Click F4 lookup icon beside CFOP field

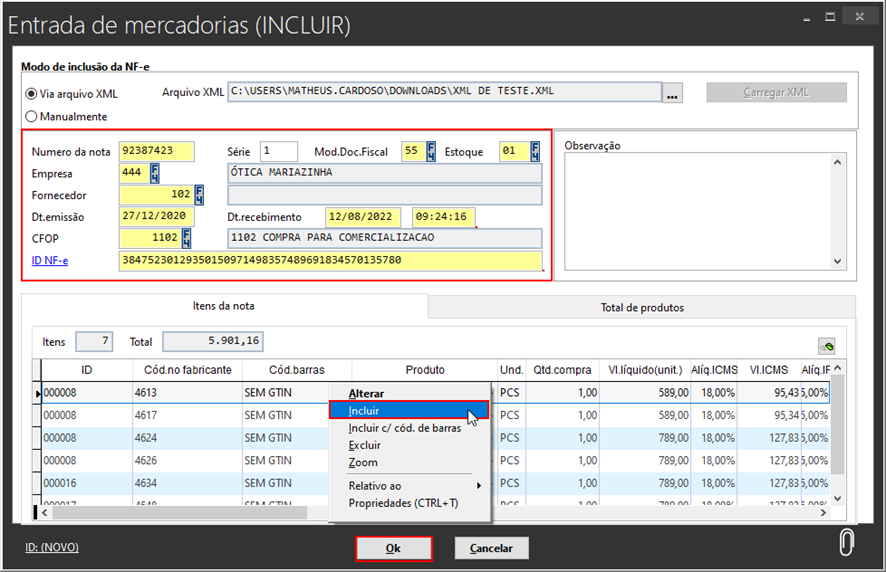(x=186, y=238)
